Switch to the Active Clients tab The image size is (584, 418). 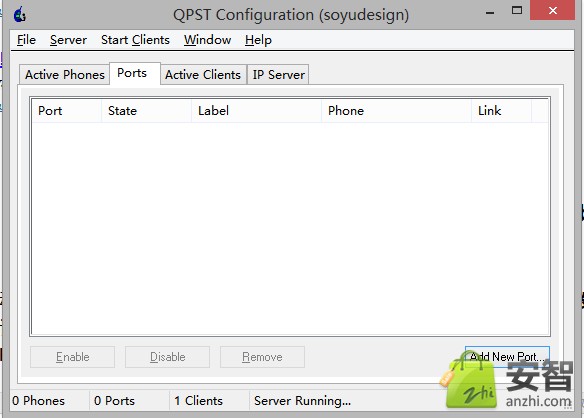(203, 75)
